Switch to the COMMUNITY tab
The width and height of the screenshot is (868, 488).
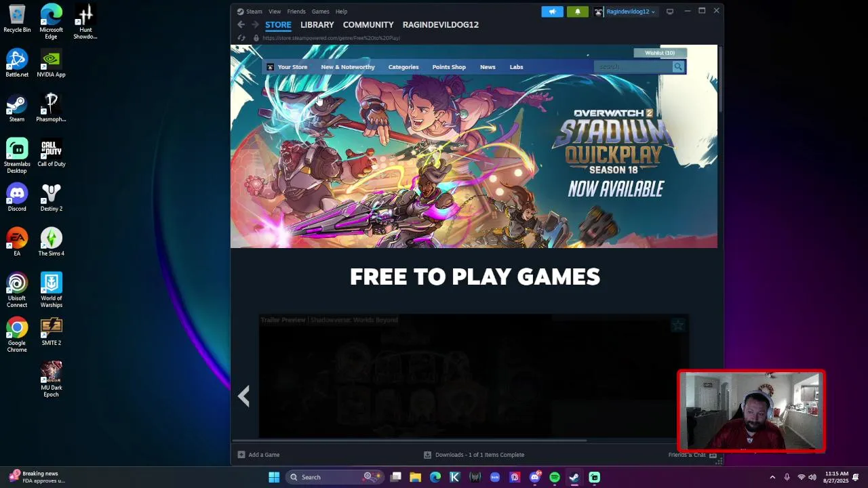click(368, 24)
